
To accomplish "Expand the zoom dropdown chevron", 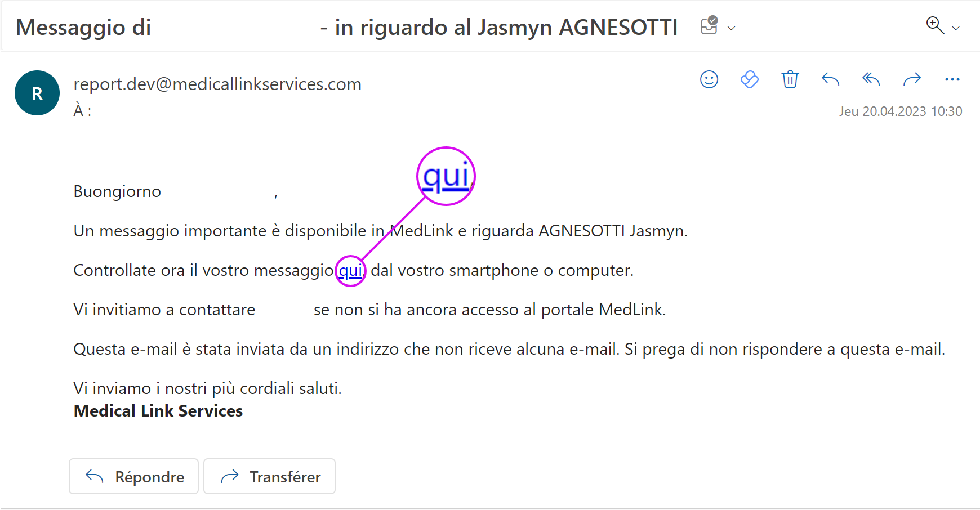I will click(956, 28).
